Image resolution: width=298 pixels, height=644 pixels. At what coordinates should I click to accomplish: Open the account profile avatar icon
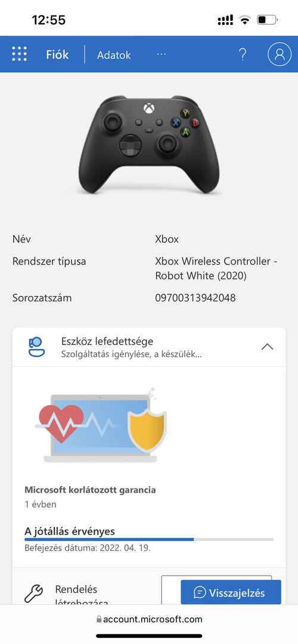[x=280, y=54]
